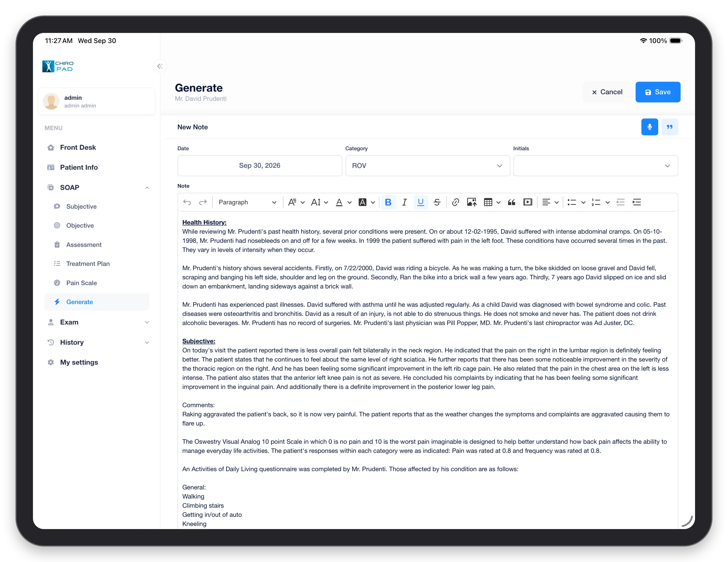The image size is (728, 562).
Task: Open the font family dropdown
Action: point(296,202)
